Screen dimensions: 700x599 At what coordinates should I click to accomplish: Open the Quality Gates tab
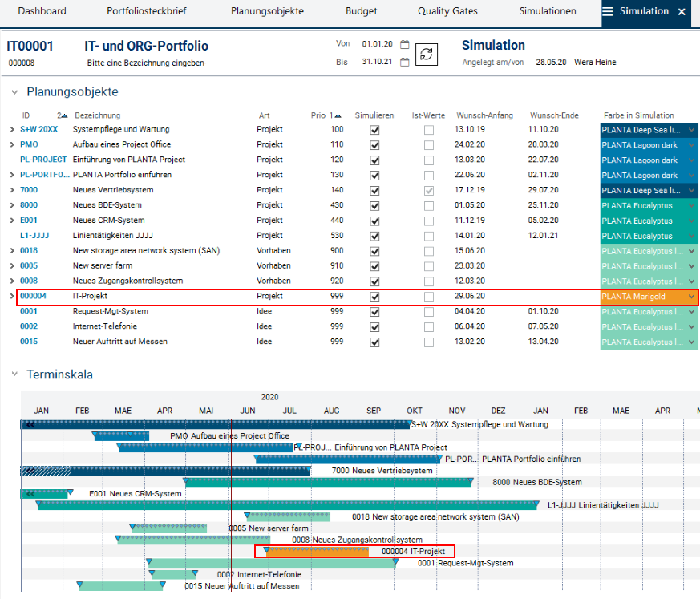[x=447, y=12]
